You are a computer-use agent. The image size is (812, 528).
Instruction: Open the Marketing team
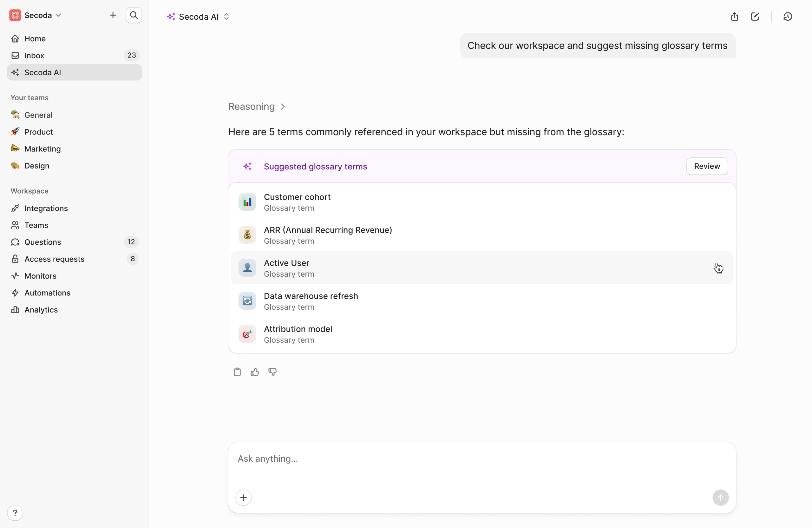point(74,149)
